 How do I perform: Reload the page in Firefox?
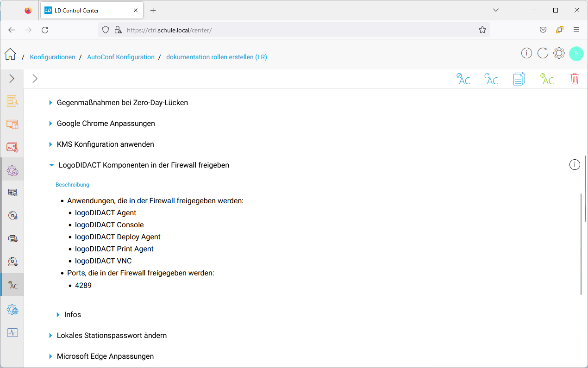(45, 30)
